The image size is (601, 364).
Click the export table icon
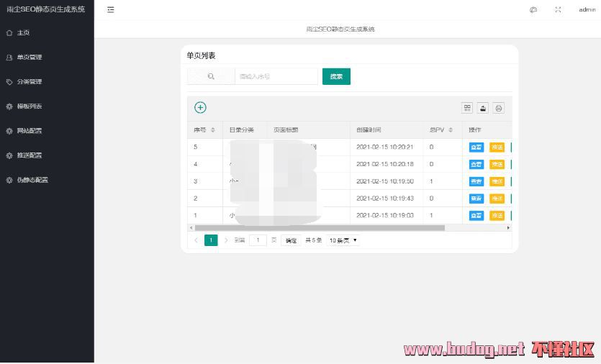[483, 108]
